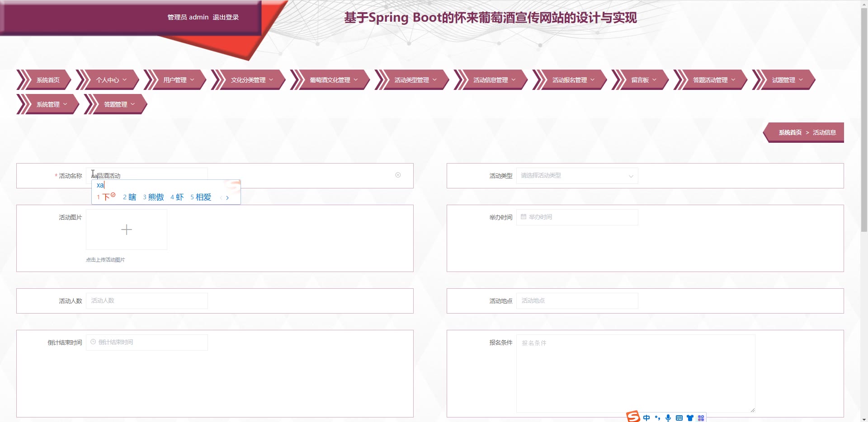The height and width of the screenshot is (422, 868).
Task: Expand the 留言板 menu
Action: click(640, 80)
